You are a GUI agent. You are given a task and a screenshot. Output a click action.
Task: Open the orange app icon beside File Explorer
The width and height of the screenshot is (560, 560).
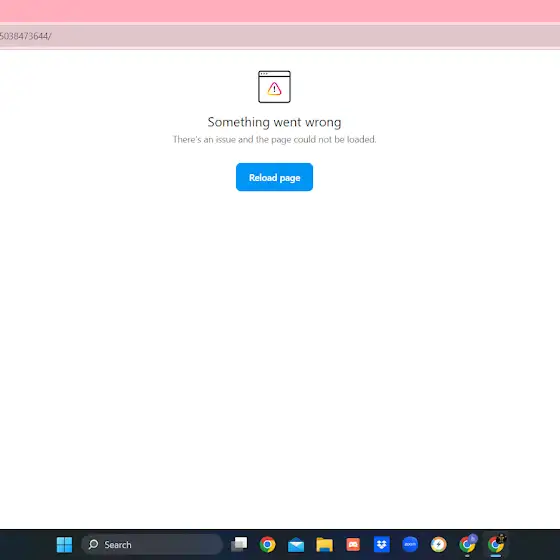point(353,545)
